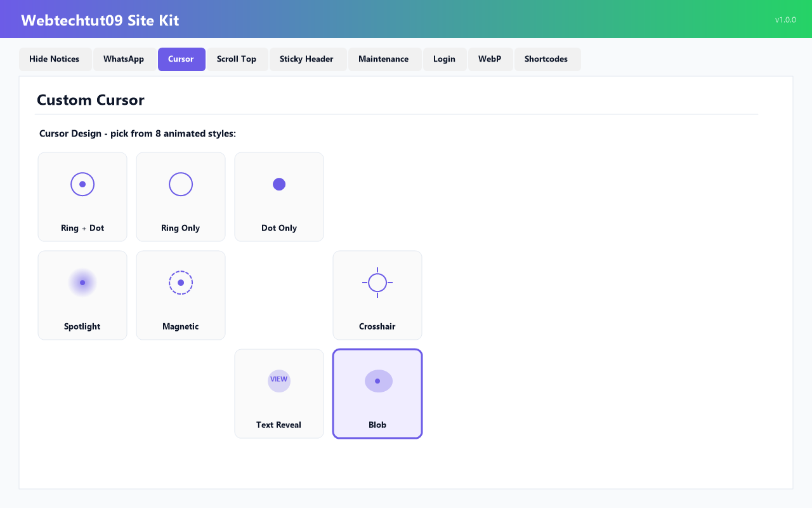Open the Shortcodes tab

click(547, 59)
